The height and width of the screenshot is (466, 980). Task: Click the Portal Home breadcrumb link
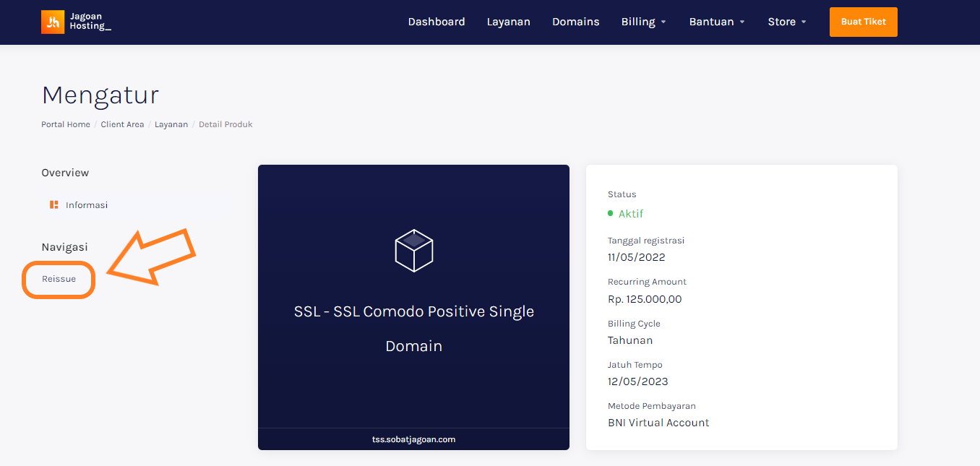[x=66, y=124]
